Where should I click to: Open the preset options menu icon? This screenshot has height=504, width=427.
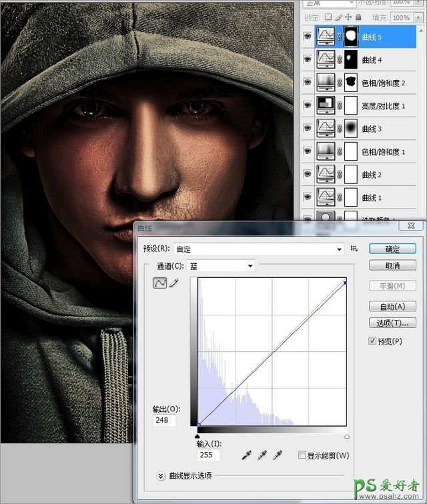[x=354, y=249]
